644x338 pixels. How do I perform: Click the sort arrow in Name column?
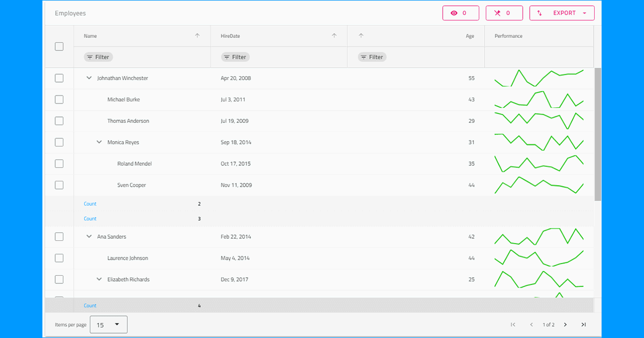[x=197, y=36]
